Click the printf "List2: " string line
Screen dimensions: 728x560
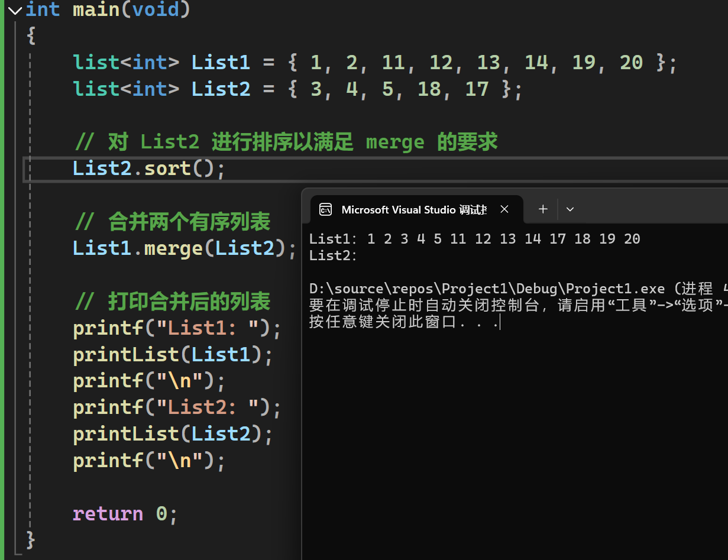[x=177, y=407]
